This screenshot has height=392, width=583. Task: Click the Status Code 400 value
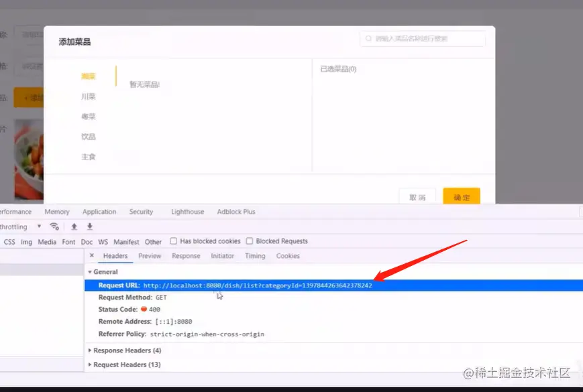pyautogui.click(x=154, y=309)
